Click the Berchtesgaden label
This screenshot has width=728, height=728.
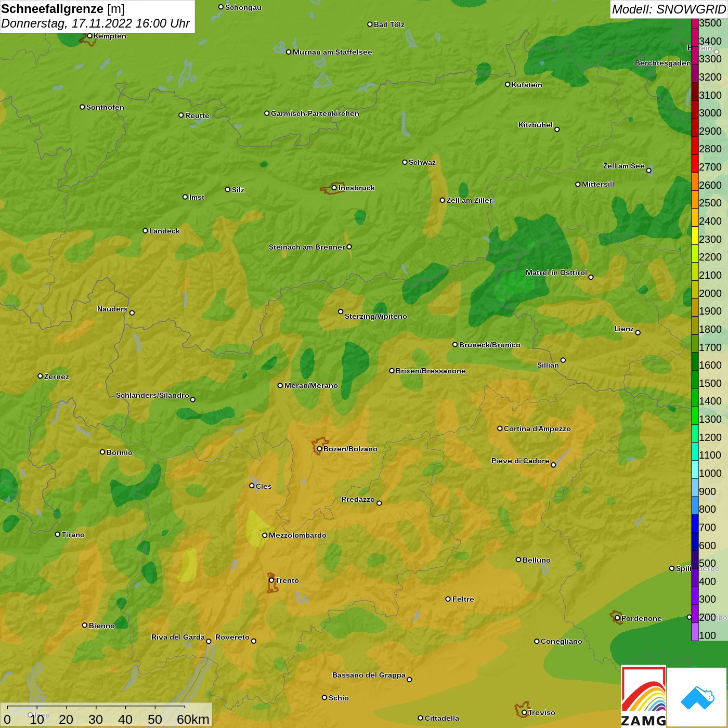pyautogui.click(x=663, y=63)
